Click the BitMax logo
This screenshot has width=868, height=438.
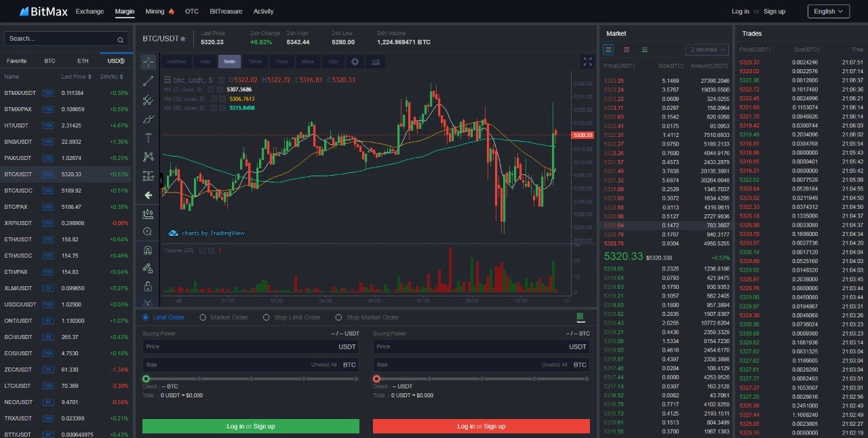click(x=43, y=11)
